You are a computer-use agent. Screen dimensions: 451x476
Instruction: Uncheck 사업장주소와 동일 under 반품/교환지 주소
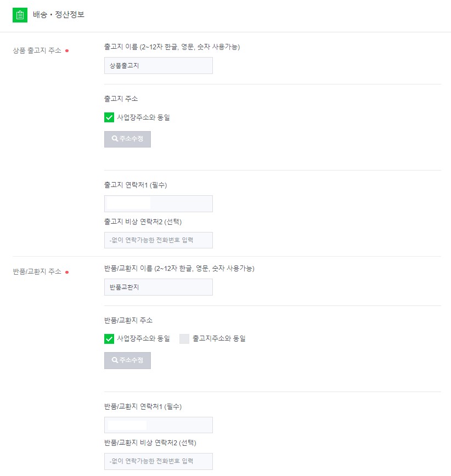coord(108,338)
